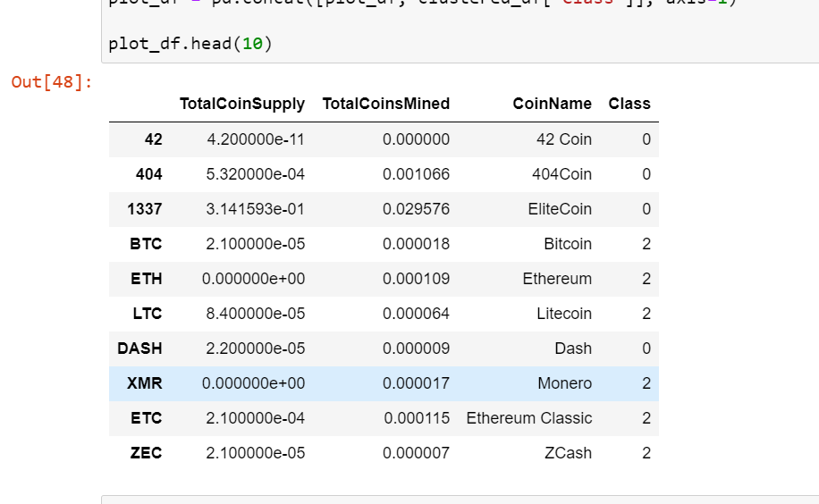
Task: Click the 0.029576 mined value
Action: click(416, 209)
